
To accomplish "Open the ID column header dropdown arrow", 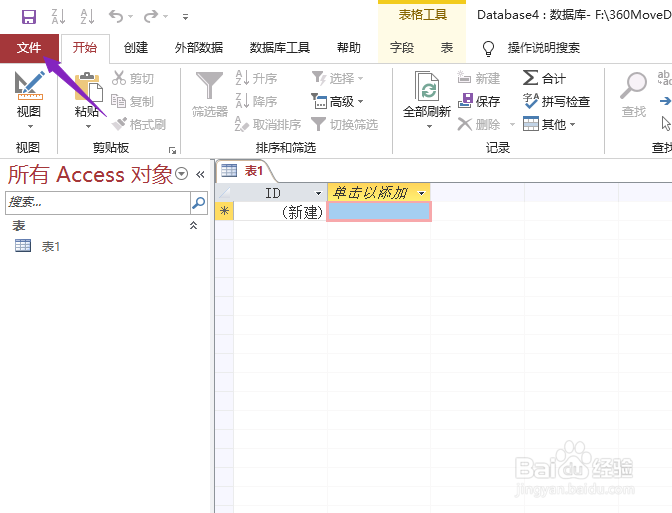I will tap(318, 193).
